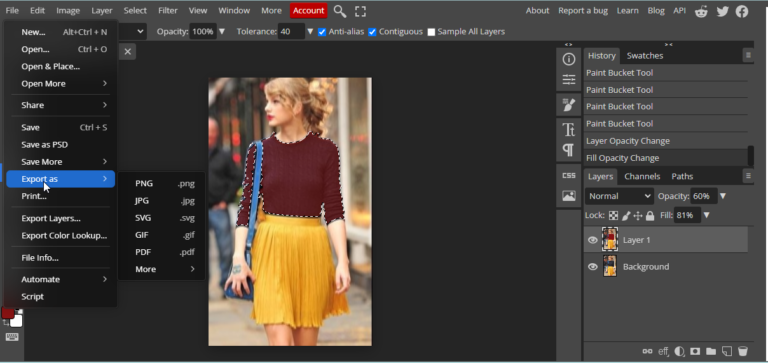Lock image pixels brush icon
This screenshot has height=363, width=768.
(626, 216)
